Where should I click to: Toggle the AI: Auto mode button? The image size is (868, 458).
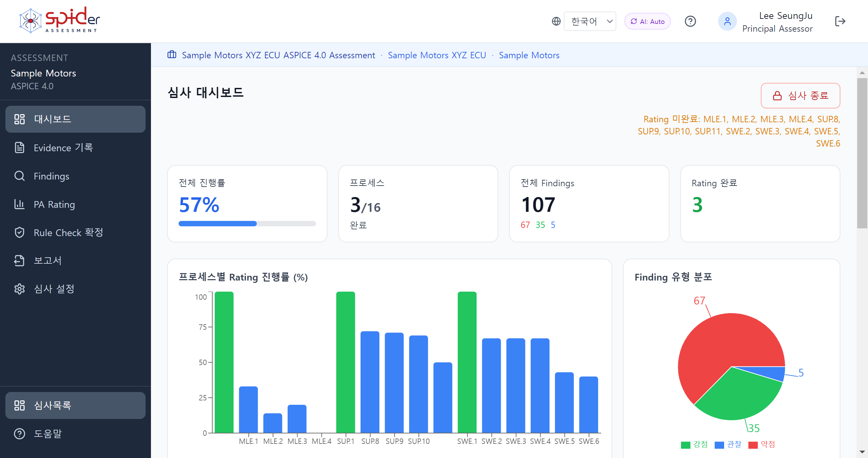coord(647,21)
